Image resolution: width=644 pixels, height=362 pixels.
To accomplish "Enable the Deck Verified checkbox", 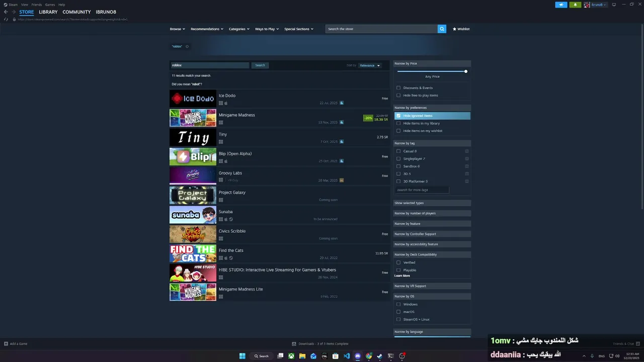I will [x=398, y=262].
